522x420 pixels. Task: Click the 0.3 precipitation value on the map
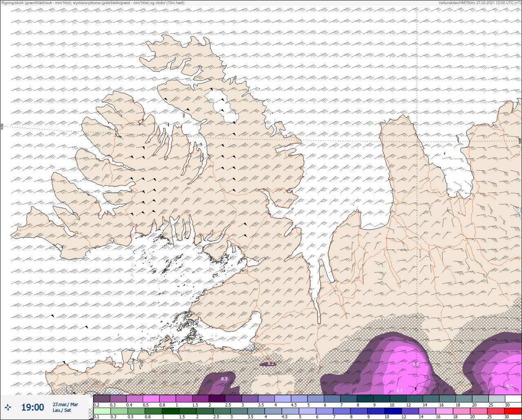pyautogui.click(x=224, y=379)
